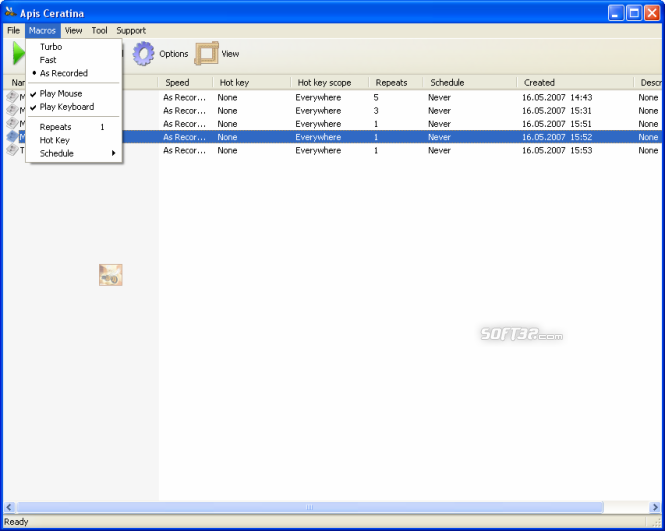Select macro icon in the 14:43 row

click(12, 97)
